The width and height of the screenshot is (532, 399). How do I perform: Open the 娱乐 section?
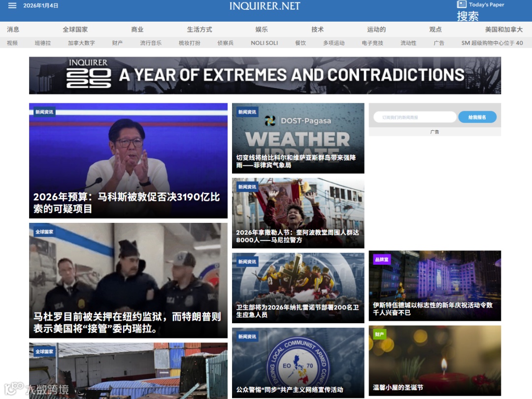point(261,30)
